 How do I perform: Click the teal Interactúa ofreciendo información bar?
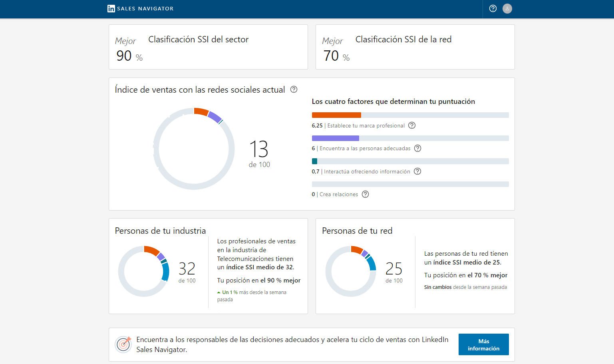(x=314, y=161)
